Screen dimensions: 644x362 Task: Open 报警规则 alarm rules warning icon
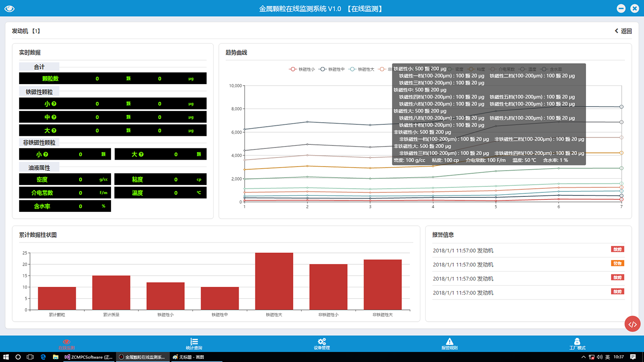[x=449, y=343]
